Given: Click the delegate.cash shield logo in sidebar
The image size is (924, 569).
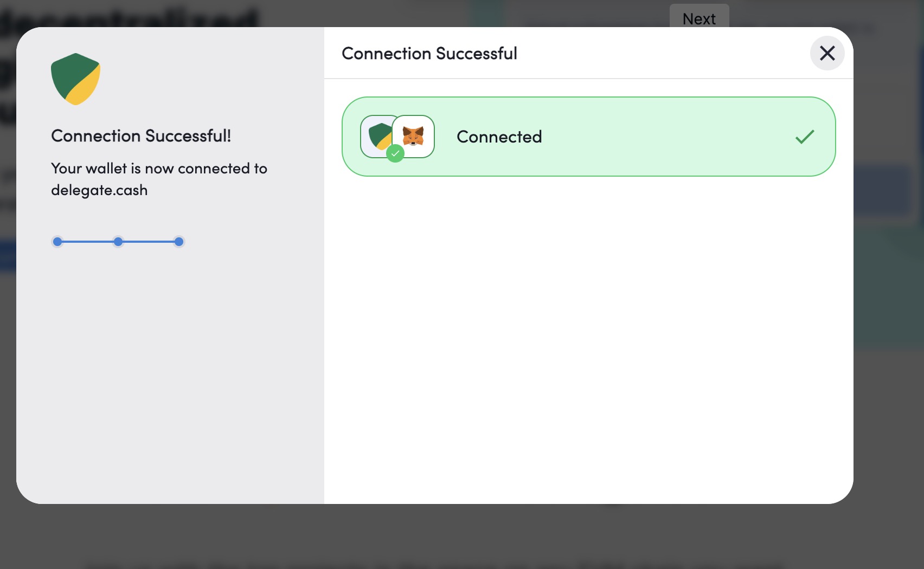Looking at the screenshot, I should [75, 79].
